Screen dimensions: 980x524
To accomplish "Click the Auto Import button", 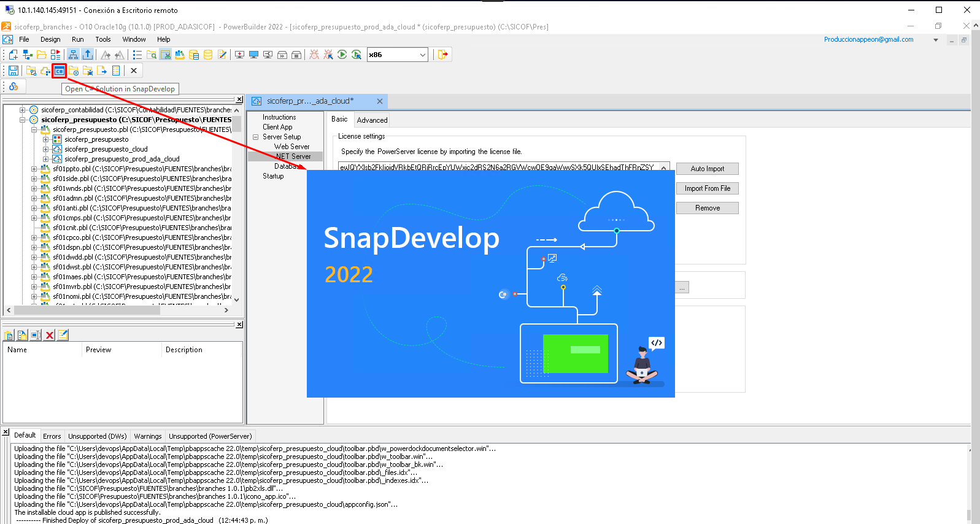I will (x=707, y=169).
